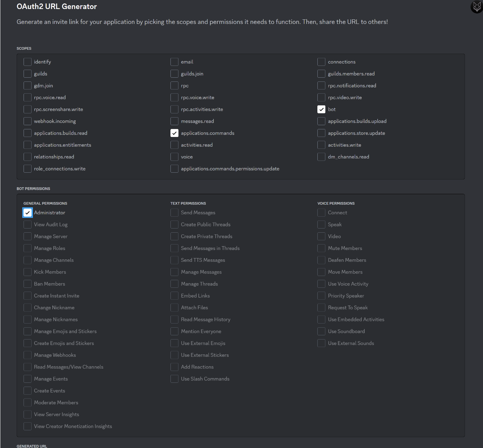Check the Manage Roles permission box
Screen dimensions: 483x448
27,248
